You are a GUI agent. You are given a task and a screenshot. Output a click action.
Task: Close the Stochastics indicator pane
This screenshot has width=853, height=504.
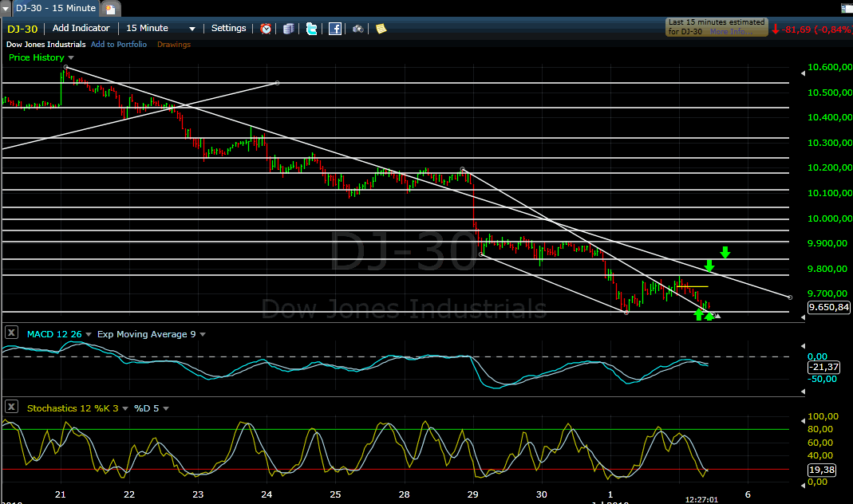coord(11,406)
